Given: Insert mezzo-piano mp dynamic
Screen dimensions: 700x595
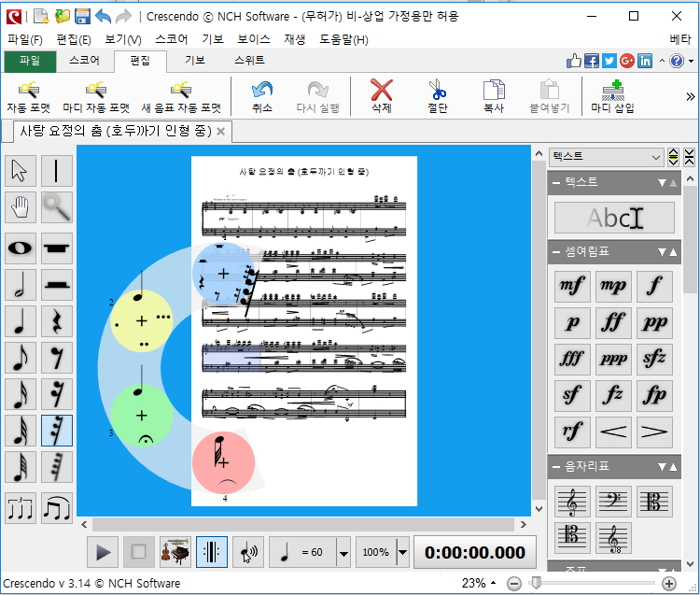Looking at the screenshot, I should (x=613, y=287).
